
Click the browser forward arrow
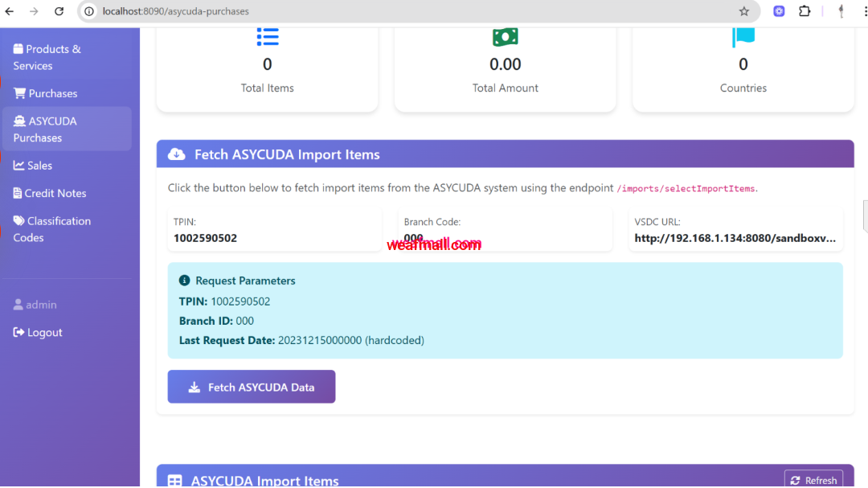pyautogui.click(x=34, y=11)
